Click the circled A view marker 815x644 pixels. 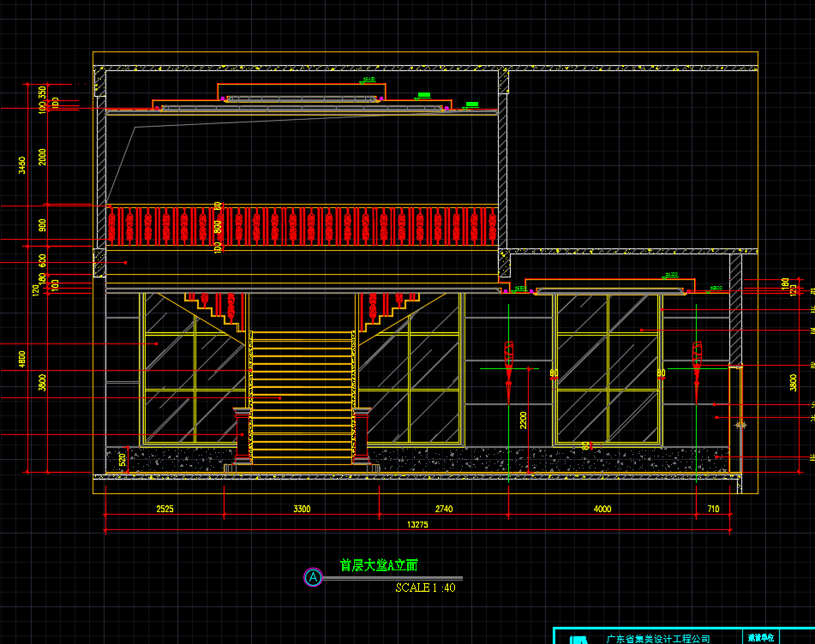pyautogui.click(x=314, y=578)
